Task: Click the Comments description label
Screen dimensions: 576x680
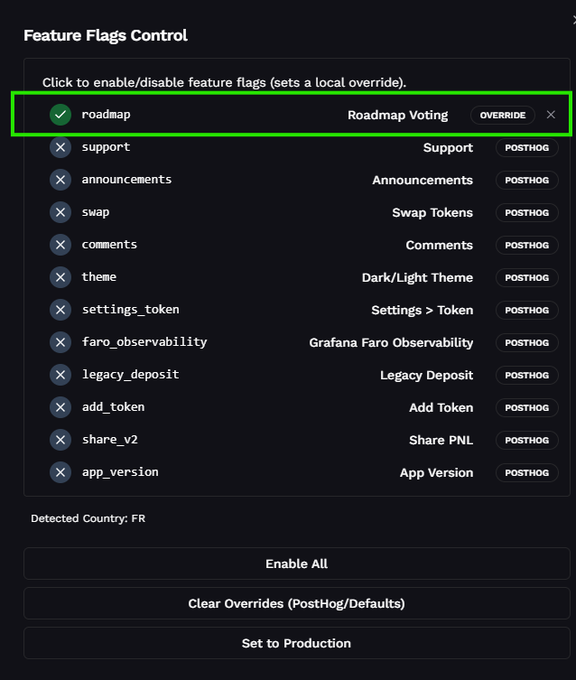Action: (x=439, y=245)
